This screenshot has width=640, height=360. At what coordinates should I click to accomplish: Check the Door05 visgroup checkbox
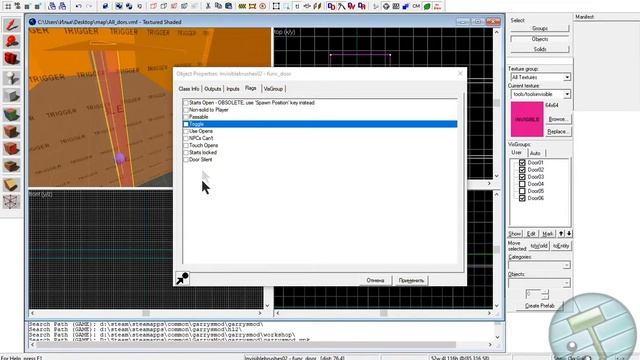click(x=522, y=191)
